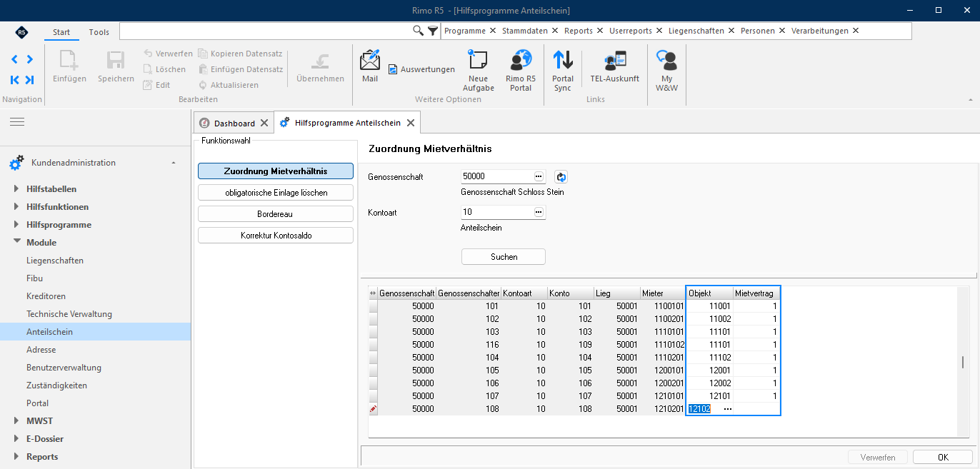Screen dimensions: 980x469
Task: Confirm with the OK button
Action: coord(943,458)
